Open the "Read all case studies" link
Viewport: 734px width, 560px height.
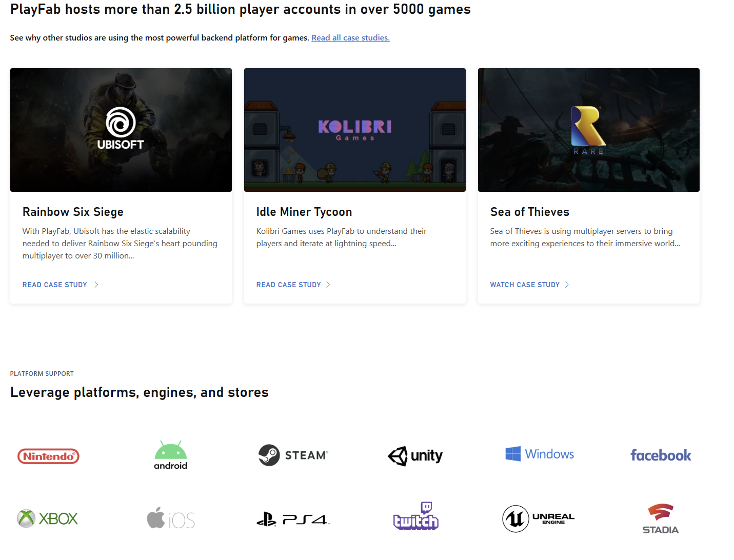click(350, 38)
